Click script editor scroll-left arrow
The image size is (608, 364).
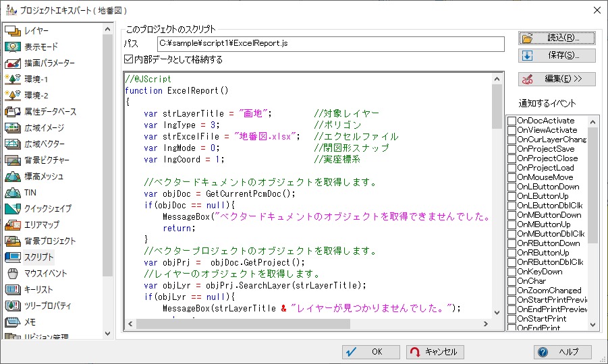(x=130, y=324)
